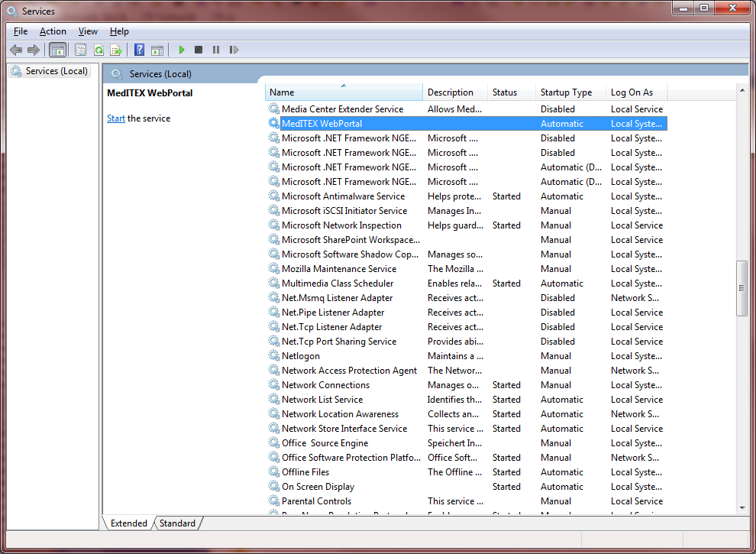Click the MedITEX WebPortal heading in details pane
756x554 pixels.
(x=150, y=93)
